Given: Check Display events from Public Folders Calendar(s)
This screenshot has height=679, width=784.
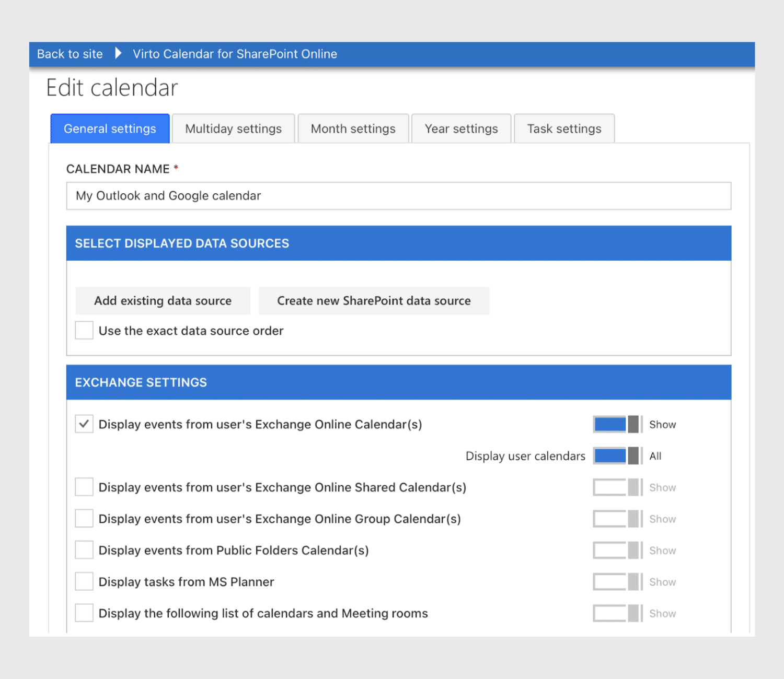Looking at the screenshot, I should 84,550.
